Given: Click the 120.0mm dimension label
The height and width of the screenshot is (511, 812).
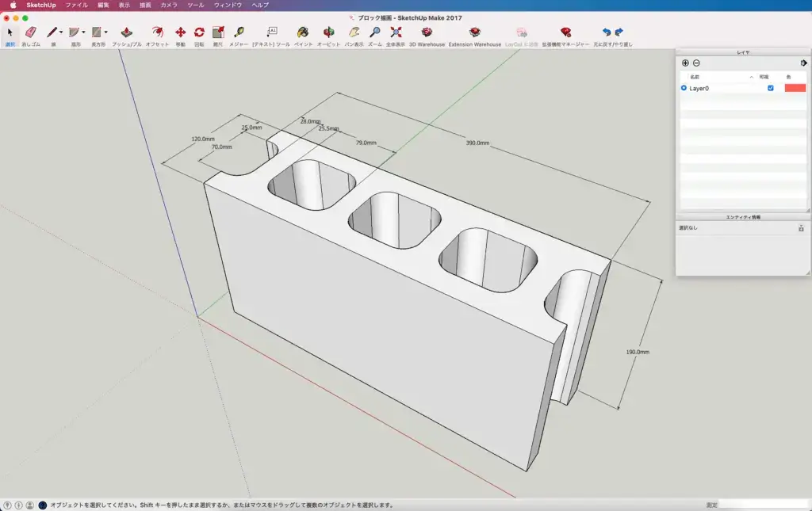Looking at the screenshot, I should point(203,139).
